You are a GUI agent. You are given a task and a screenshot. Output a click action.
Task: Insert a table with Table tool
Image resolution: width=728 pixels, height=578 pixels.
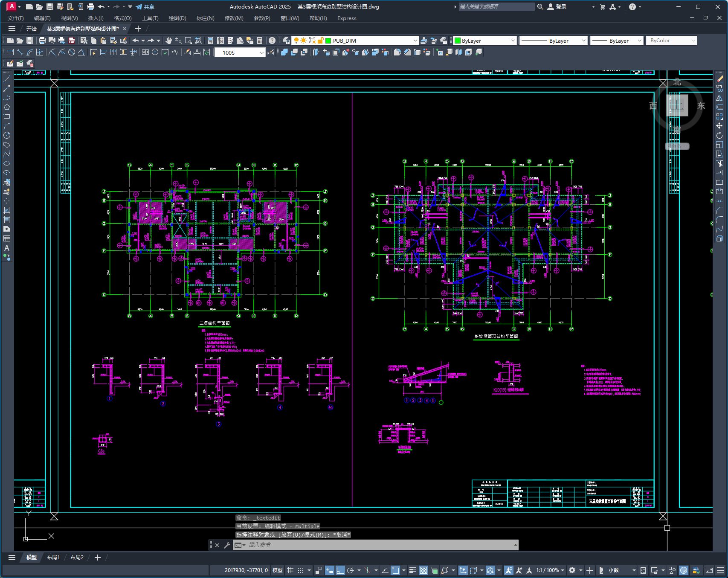point(7,238)
